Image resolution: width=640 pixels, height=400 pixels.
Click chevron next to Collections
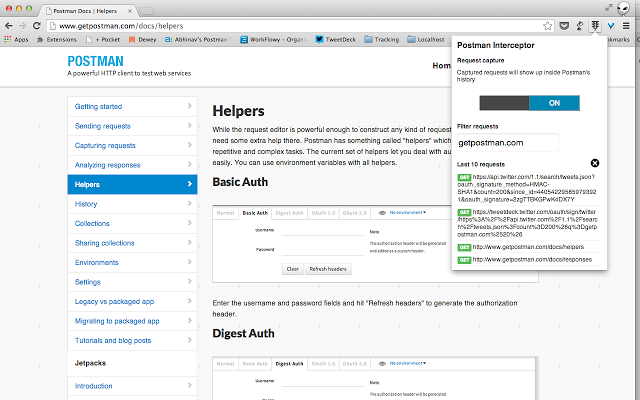point(189,223)
